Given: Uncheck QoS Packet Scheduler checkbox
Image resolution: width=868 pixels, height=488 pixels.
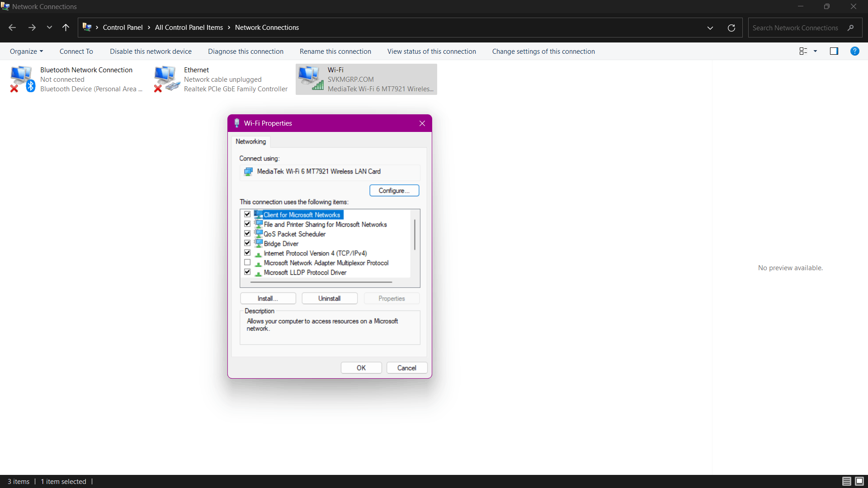Looking at the screenshot, I should (247, 234).
